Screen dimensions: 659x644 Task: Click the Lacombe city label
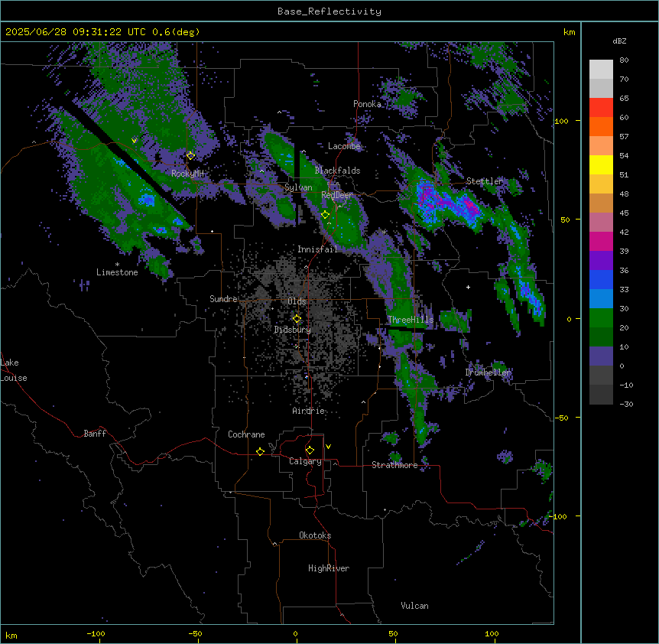tap(344, 146)
